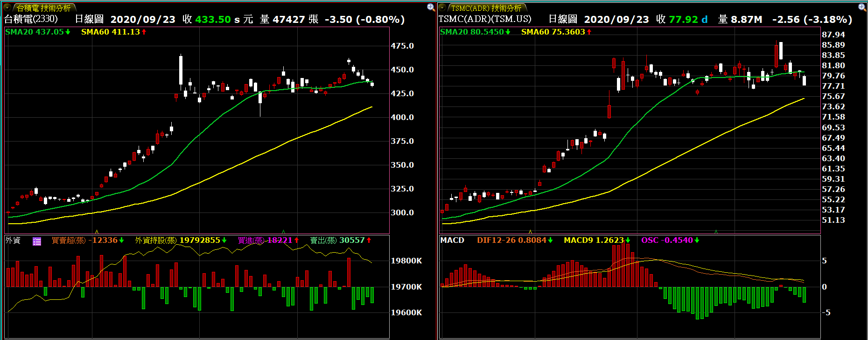Click the TSMC(ADR)(TSM.US) stock name

485,19
